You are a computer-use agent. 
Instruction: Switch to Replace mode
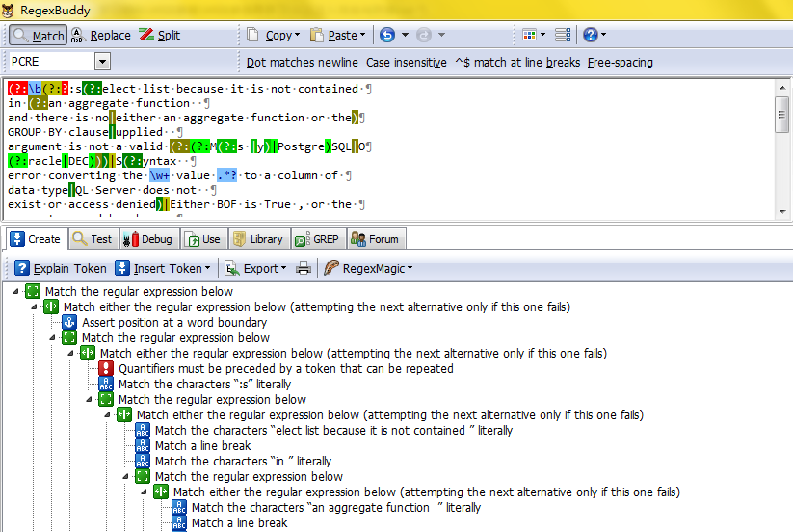point(100,36)
